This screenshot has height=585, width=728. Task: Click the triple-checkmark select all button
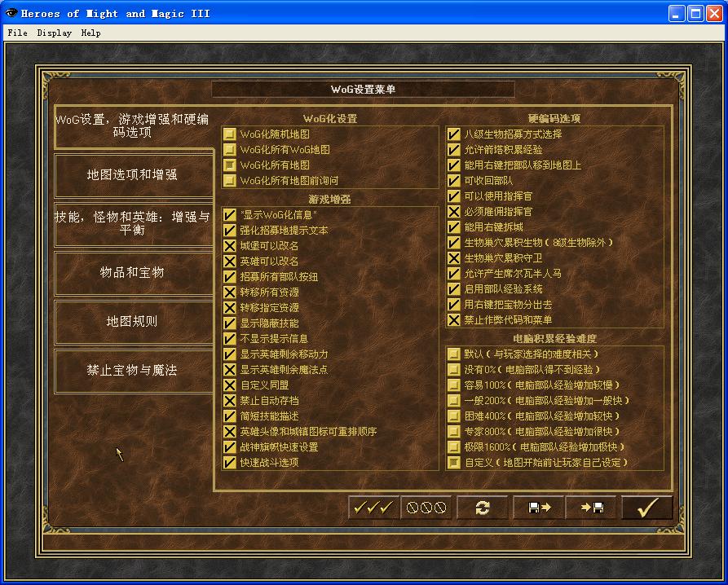pyautogui.click(x=373, y=507)
